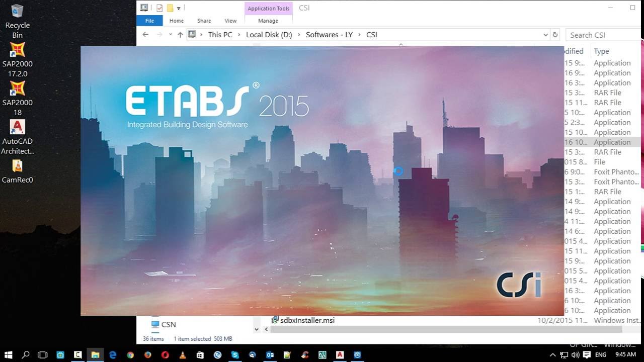Open the CamRec0 VLC file on desktop
This screenshot has height=362, width=644.
[x=17, y=171]
